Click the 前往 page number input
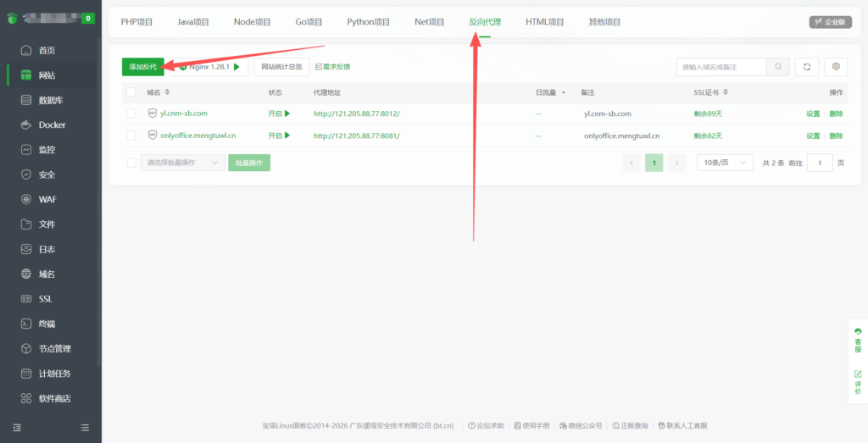Screen dimensions: 868x443 tap(820, 163)
